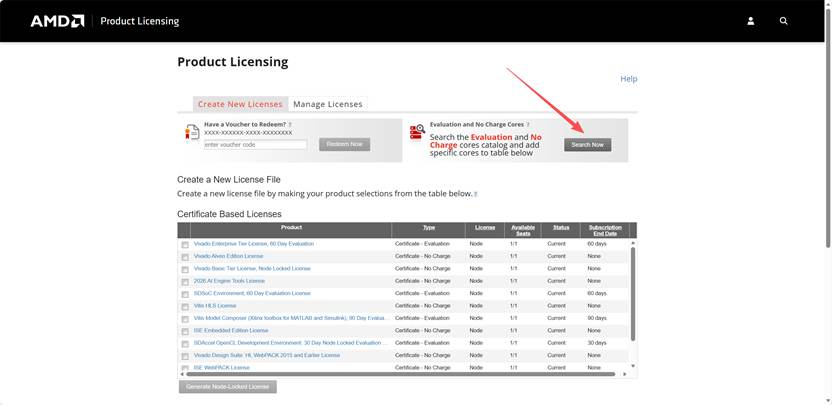Open the user account icon
This screenshot has width=832, height=405.
[x=751, y=21]
